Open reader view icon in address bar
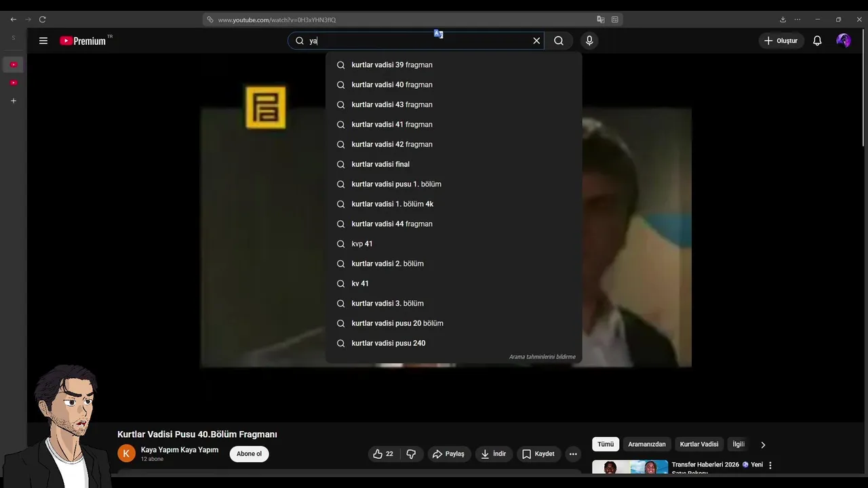The height and width of the screenshot is (488, 868). pyautogui.click(x=614, y=20)
